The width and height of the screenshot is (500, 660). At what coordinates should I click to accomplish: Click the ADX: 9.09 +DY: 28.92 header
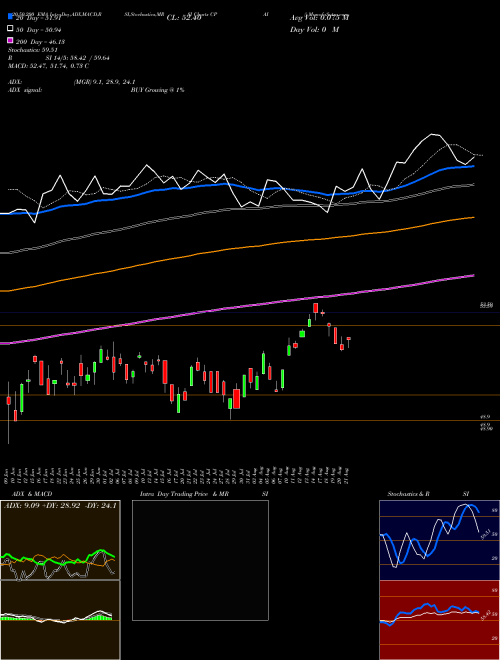[60, 505]
